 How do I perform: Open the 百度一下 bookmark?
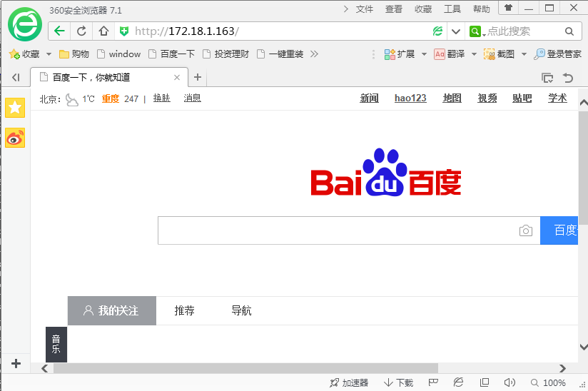click(x=172, y=54)
